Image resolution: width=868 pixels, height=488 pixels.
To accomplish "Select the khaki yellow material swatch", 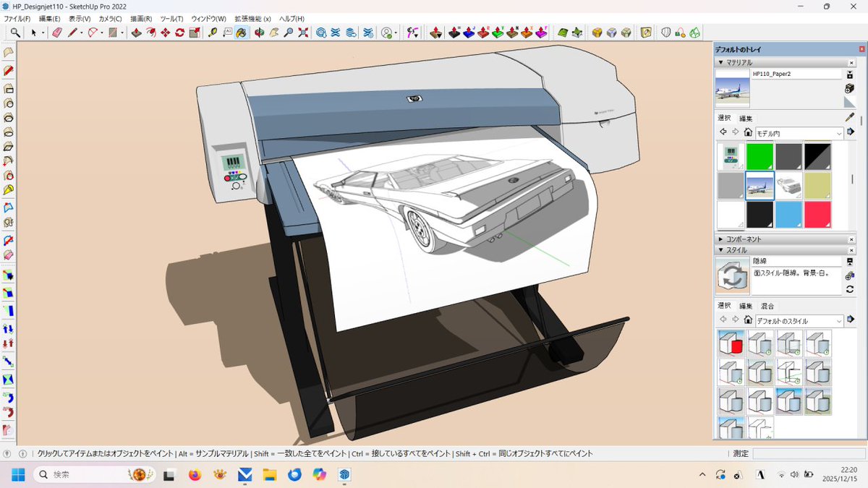I will (x=817, y=185).
